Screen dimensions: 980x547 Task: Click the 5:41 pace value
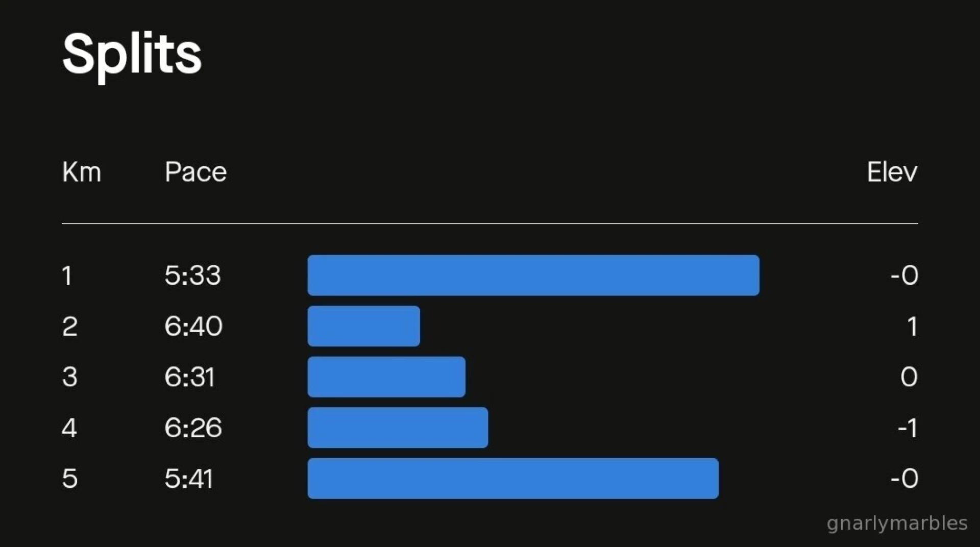[188, 479]
